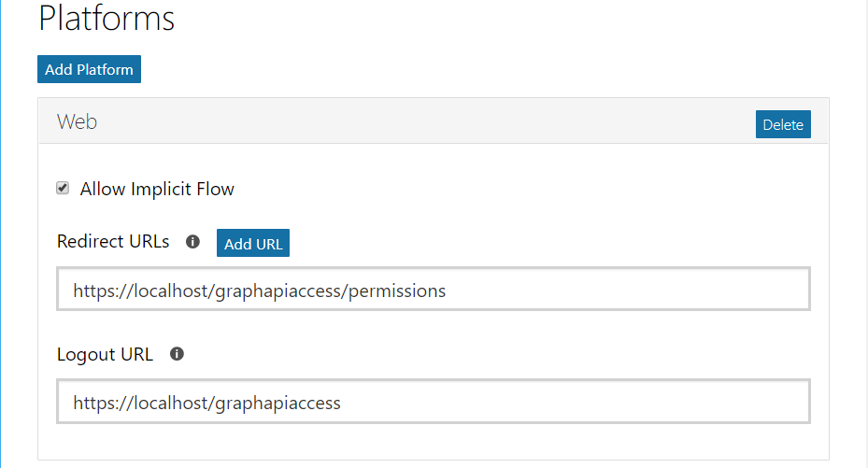Image resolution: width=868 pixels, height=468 pixels.
Task: Click the Allow Implicit Flow label text
Action: click(157, 189)
